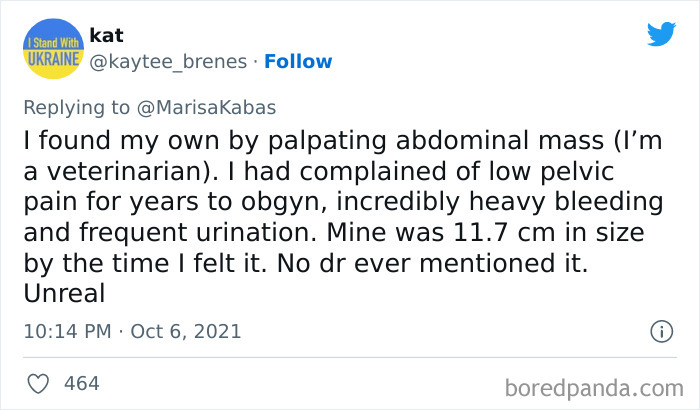This screenshot has width=700, height=410.
Task: Click the Oct 6, 2021 date
Action: 187,331
